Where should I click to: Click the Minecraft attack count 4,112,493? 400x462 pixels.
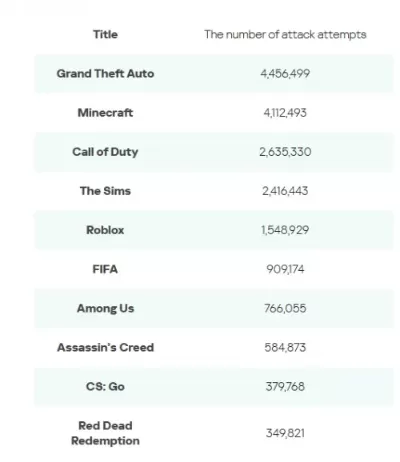click(285, 113)
